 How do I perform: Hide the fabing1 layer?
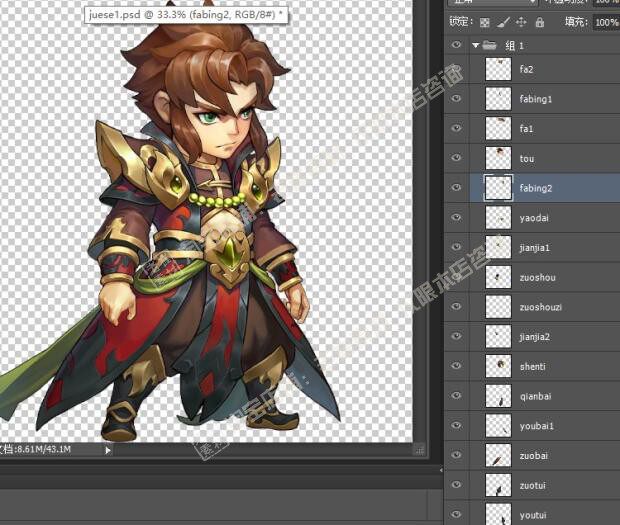456,98
